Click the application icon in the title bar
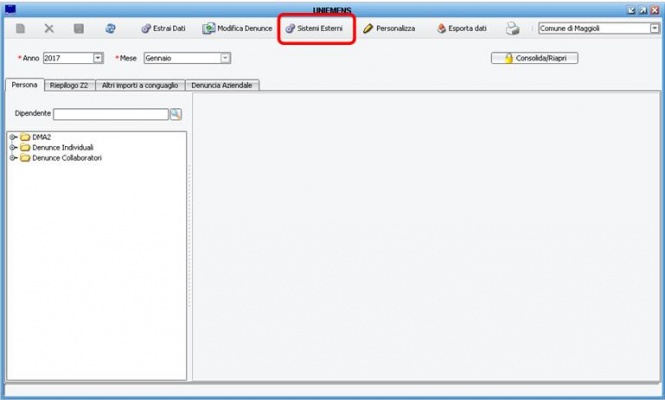The image size is (665, 400). click(10, 9)
